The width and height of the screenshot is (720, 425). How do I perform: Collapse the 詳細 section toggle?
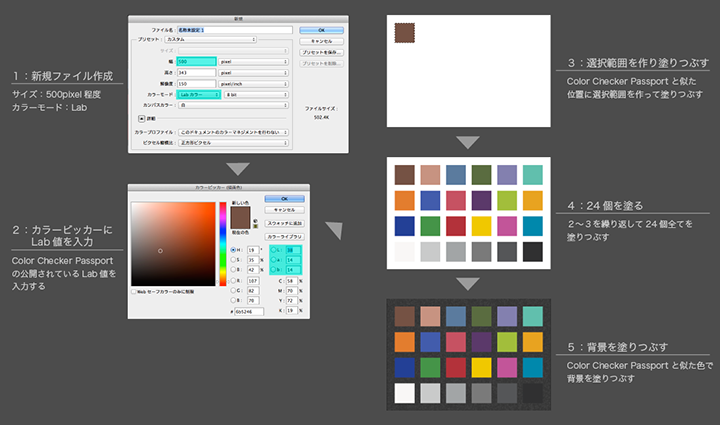click(141, 117)
